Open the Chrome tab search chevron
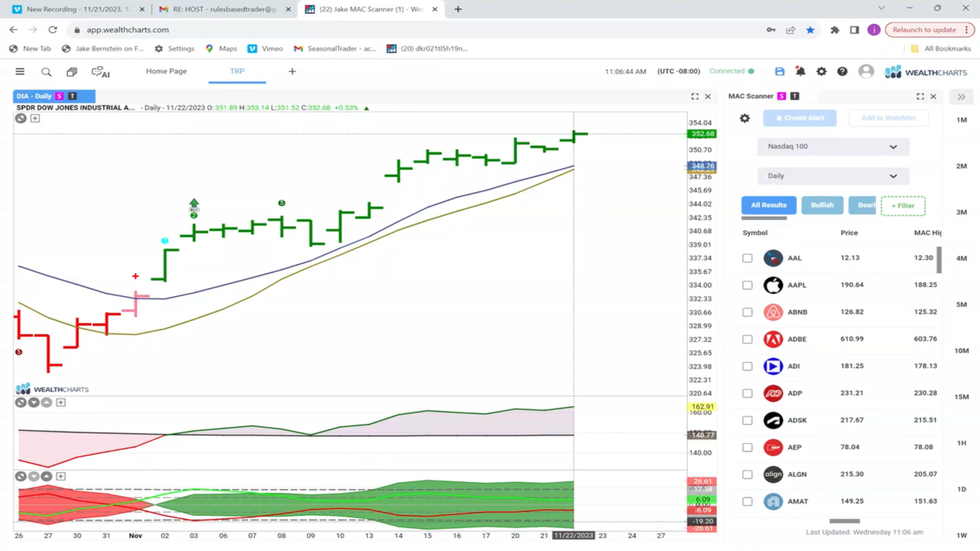The height and width of the screenshot is (551, 980). [x=881, y=9]
